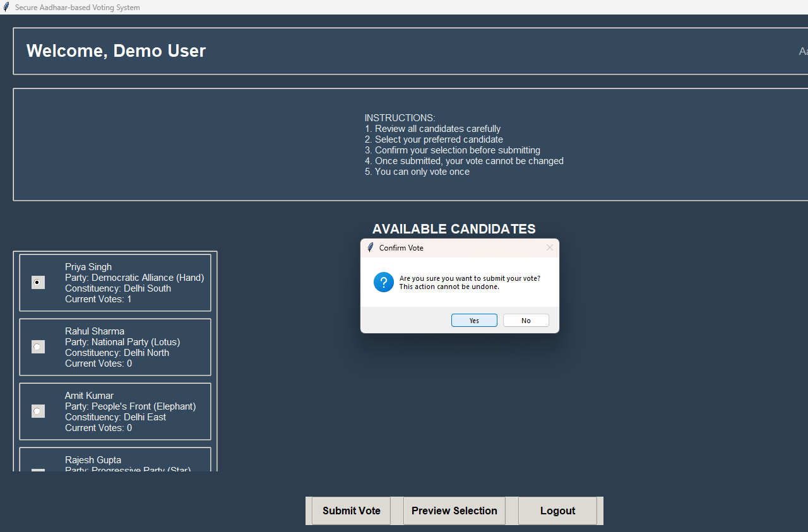Click the feather icon in the Confirm Vote dialog
The width and height of the screenshot is (808, 532).
371,248
